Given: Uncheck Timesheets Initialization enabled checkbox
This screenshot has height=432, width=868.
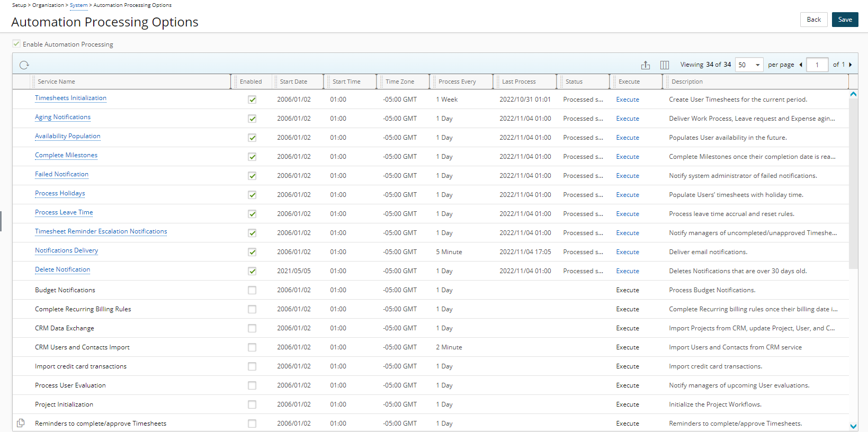Looking at the screenshot, I should pyautogui.click(x=252, y=100).
